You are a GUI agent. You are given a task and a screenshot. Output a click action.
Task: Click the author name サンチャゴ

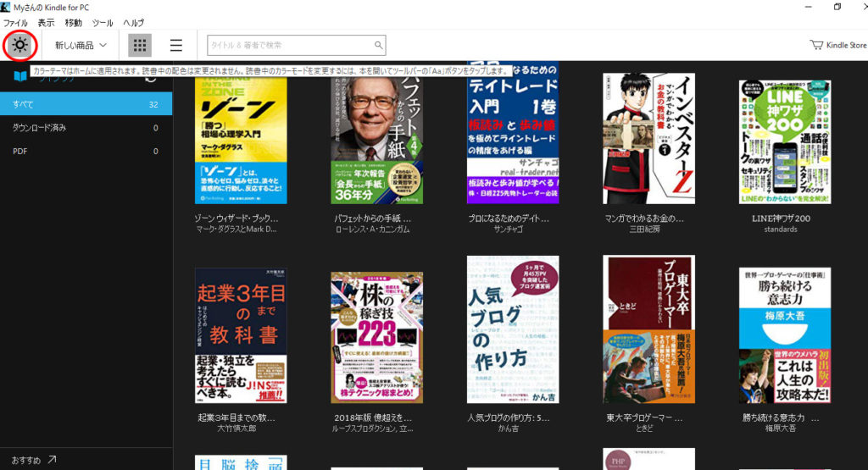pos(509,229)
